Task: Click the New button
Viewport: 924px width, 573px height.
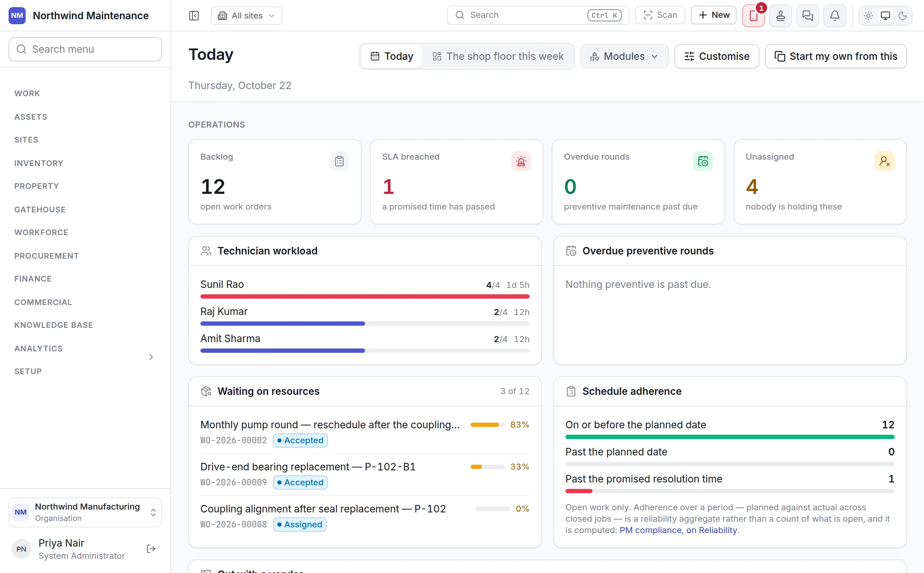Action: pyautogui.click(x=713, y=15)
